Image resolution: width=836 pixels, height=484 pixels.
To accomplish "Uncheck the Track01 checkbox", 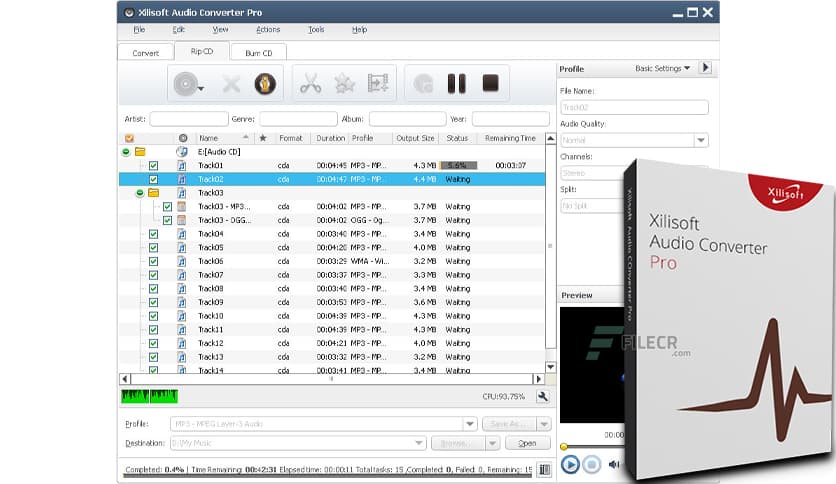I will pos(154,166).
